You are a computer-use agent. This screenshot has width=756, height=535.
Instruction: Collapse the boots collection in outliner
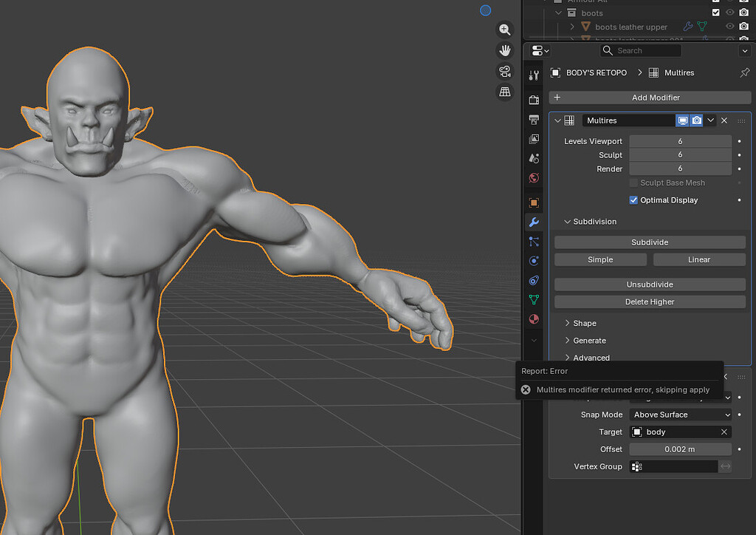coord(558,13)
